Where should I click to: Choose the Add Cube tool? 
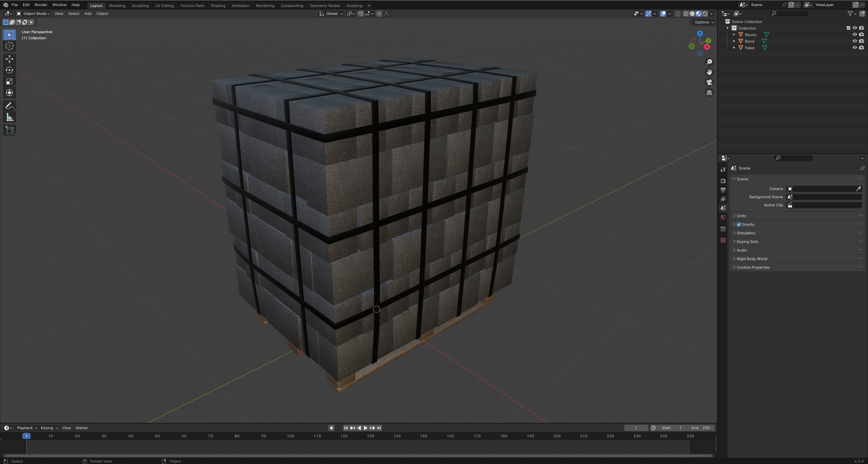9,130
